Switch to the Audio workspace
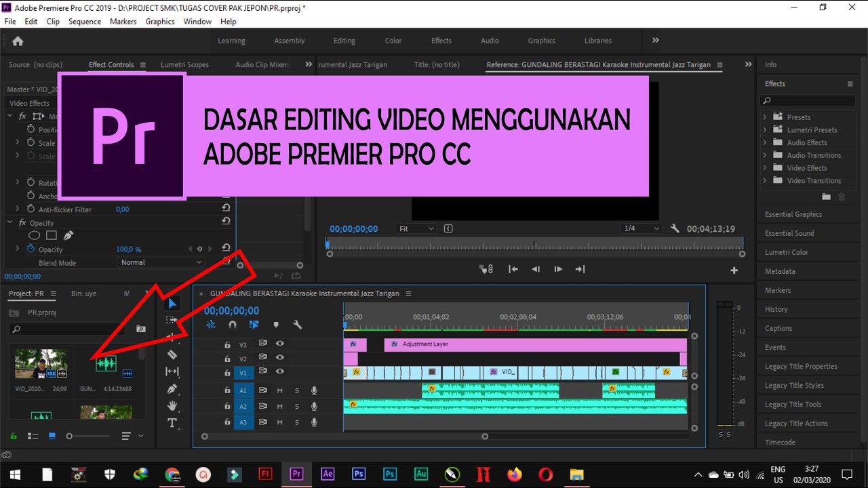The width and height of the screenshot is (868, 488). (x=490, y=41)
